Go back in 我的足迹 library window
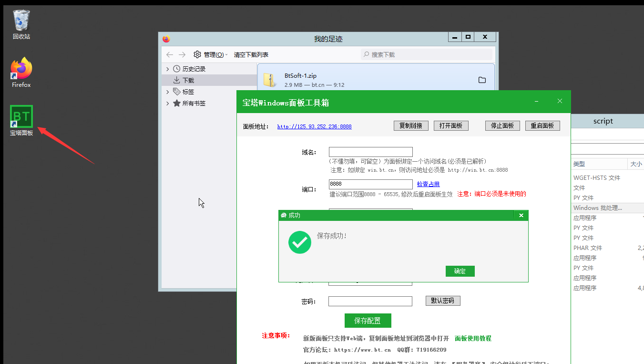644x364 pixels. coord(170,54)
